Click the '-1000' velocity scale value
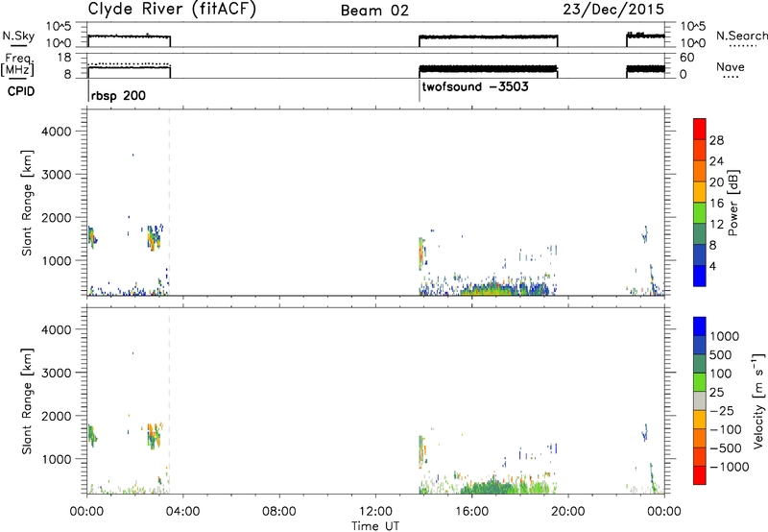Screen dimensions: 768x532 (730, 467)
